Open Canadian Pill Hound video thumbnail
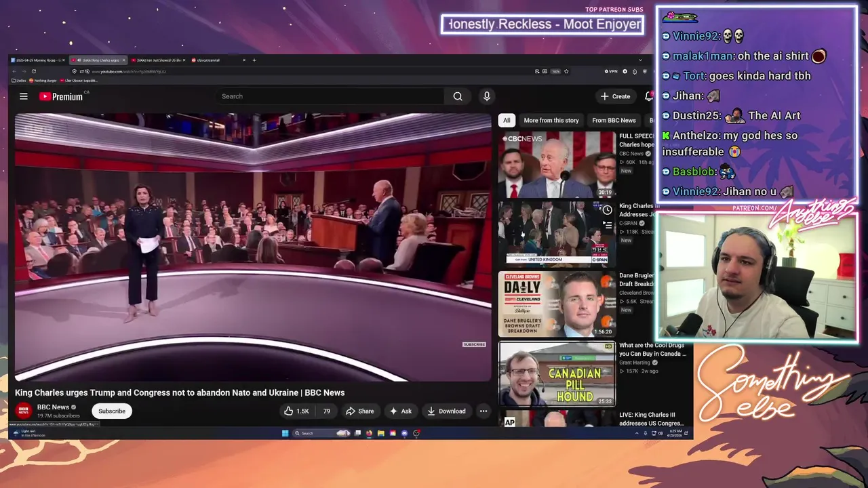The image size is (868, 488). [x=557, y=374]
